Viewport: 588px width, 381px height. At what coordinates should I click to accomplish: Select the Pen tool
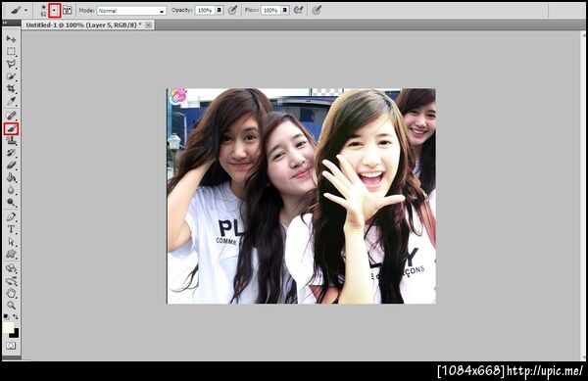click(11, 216)
